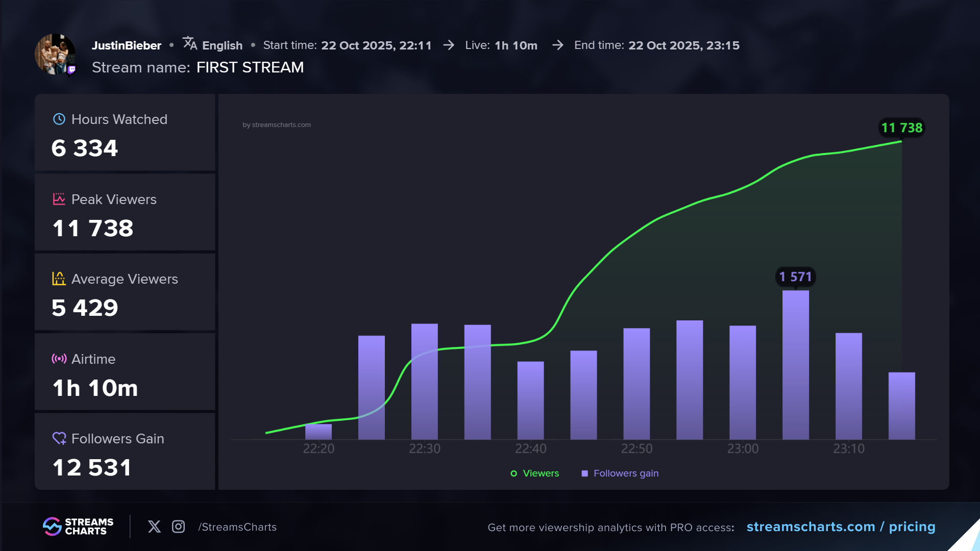Viewport: 980px width, 551px height.
Task: Click the /StreamsCharts handle text
Action: coord(237,527)
